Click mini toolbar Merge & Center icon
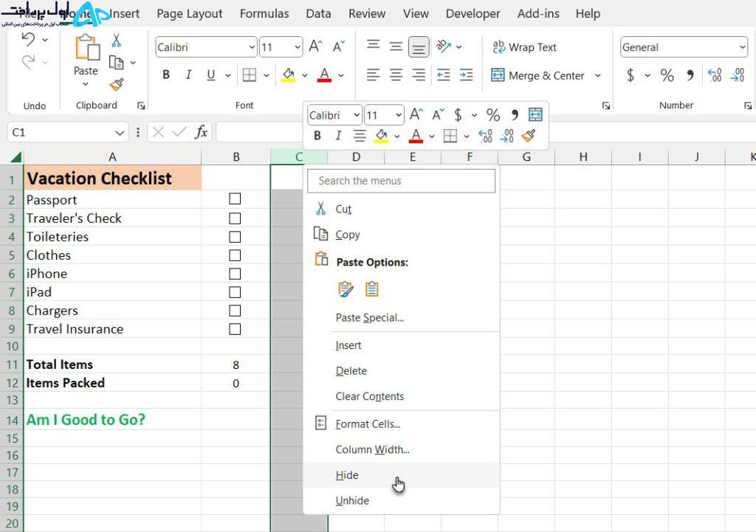This screenshot has width=756, height=532. [x=536, y=114]
